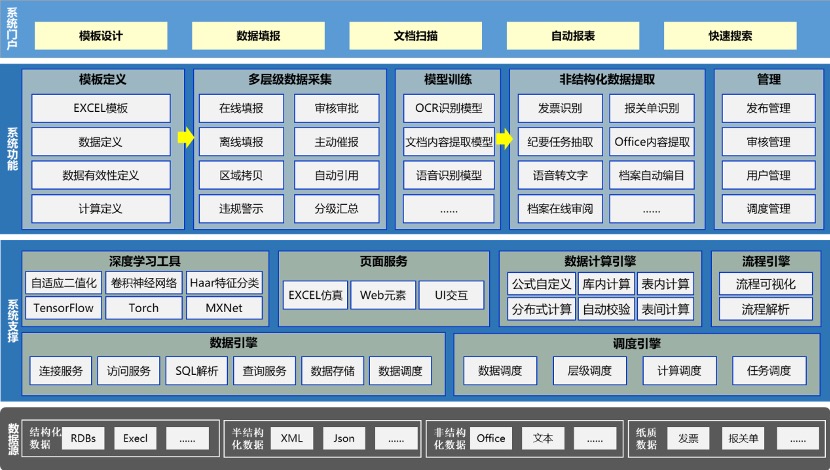Select the 层级调度 box

[590, 370]
